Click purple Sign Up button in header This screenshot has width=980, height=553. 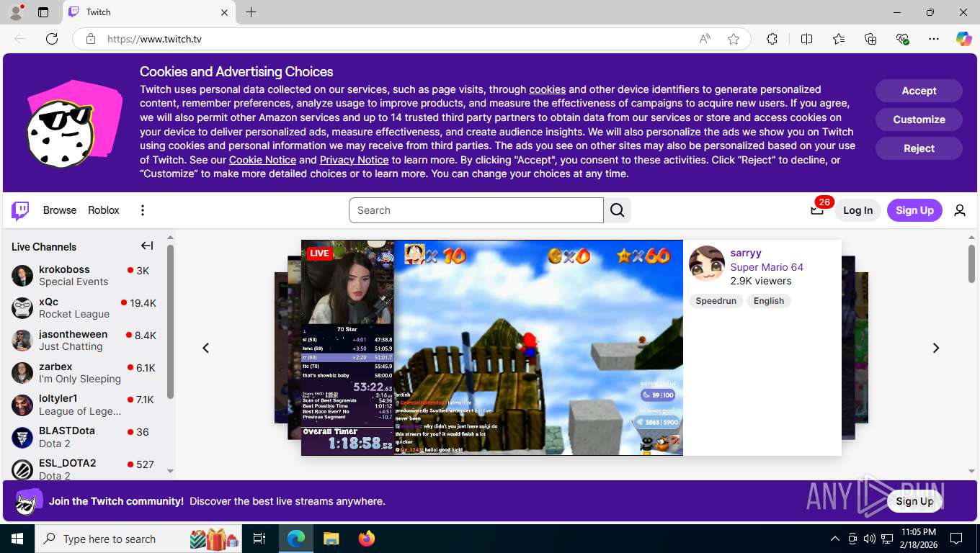pyautogui.click(x=914, y=210)
